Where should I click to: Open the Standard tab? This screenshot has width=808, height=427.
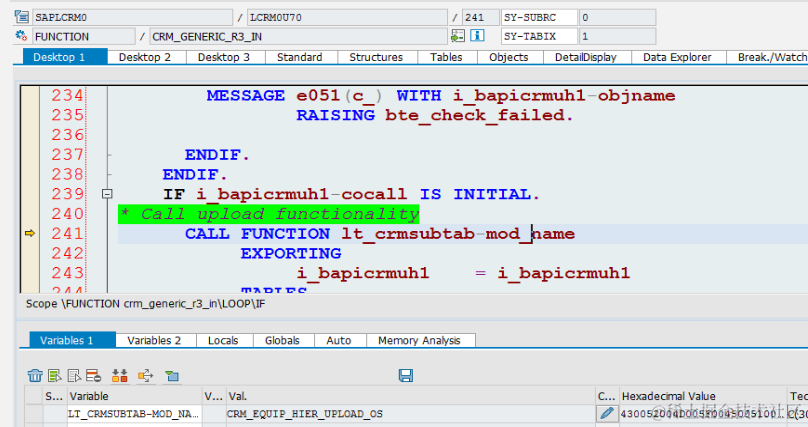[299, 57]
